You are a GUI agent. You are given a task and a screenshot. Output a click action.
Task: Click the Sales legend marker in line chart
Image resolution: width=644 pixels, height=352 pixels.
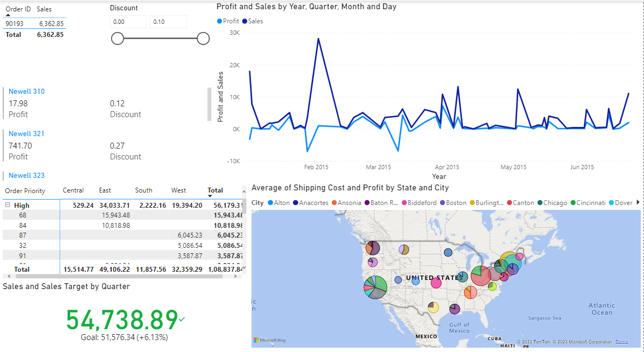click(x=245, y=21)
